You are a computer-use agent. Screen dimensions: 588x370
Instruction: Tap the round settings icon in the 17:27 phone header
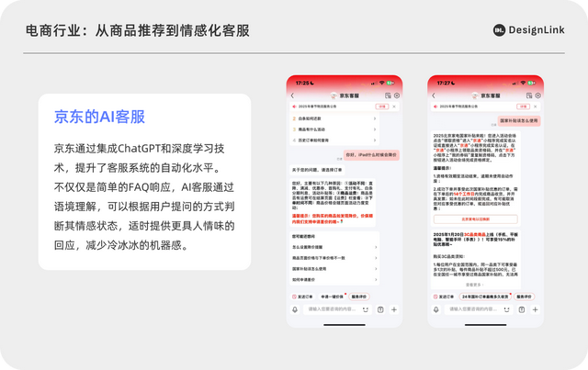click(537, 95)
